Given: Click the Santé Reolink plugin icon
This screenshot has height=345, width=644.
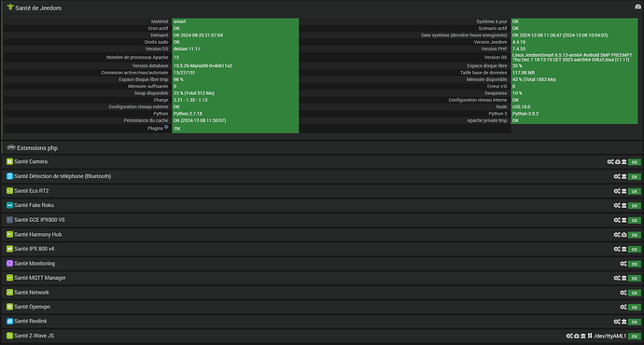Looking at the screenshot, I should (x=10, y=321).
